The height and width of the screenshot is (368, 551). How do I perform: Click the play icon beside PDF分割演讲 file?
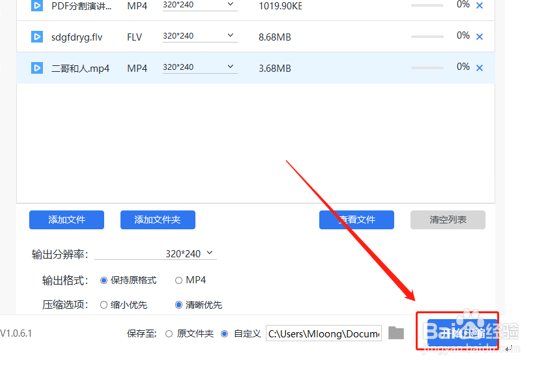(x=37, y=6)
